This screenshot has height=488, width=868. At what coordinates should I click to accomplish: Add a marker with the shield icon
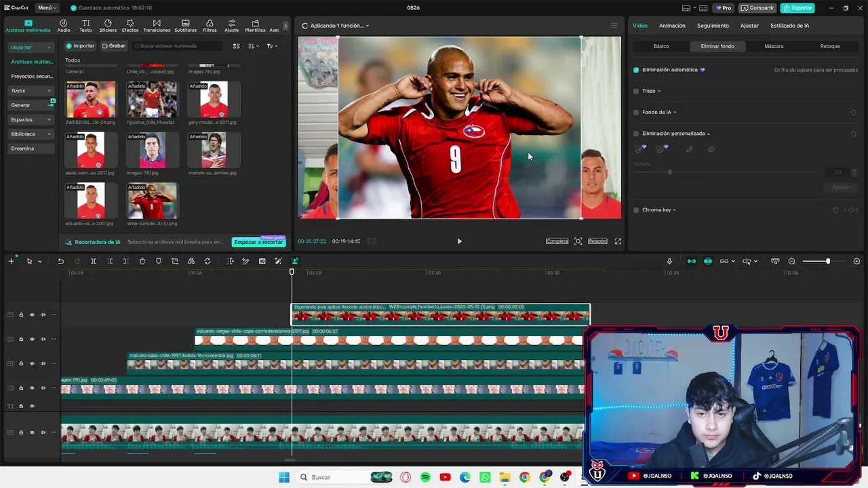click(x=159, y=262)
